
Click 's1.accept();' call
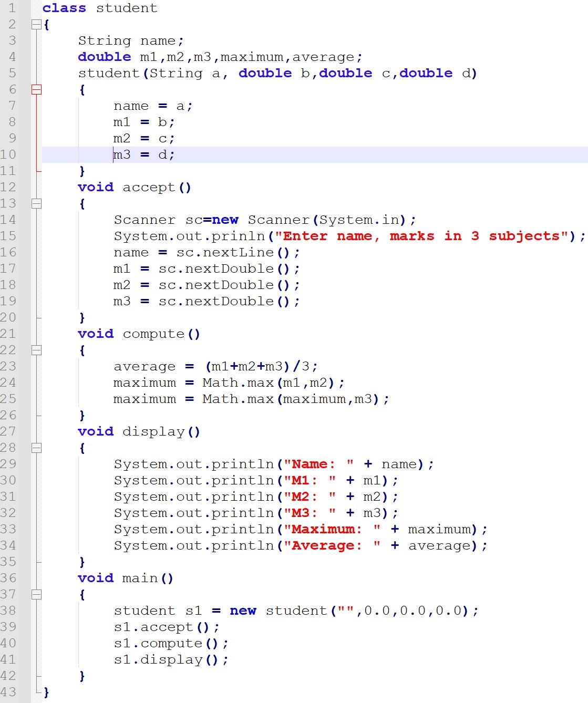[167, 627]
